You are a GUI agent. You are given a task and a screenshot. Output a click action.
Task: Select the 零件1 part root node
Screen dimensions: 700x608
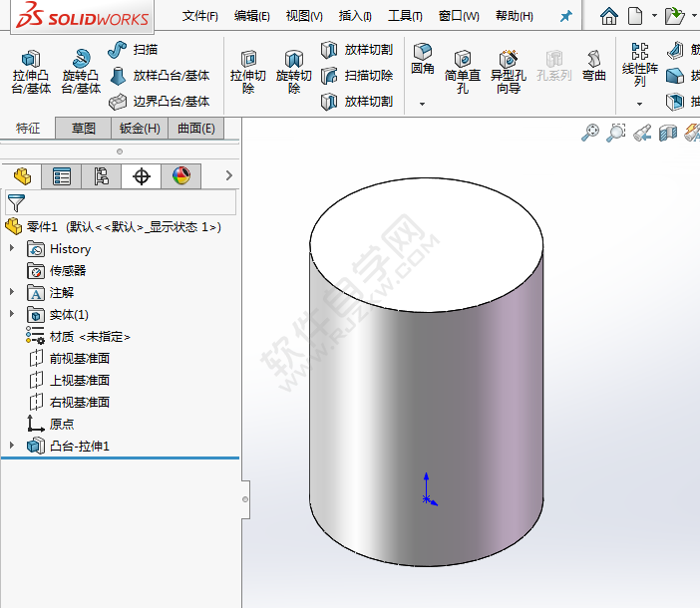click(114, 227)
